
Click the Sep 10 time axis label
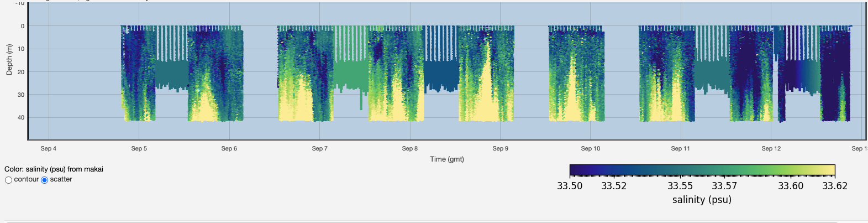pos(590,148)
